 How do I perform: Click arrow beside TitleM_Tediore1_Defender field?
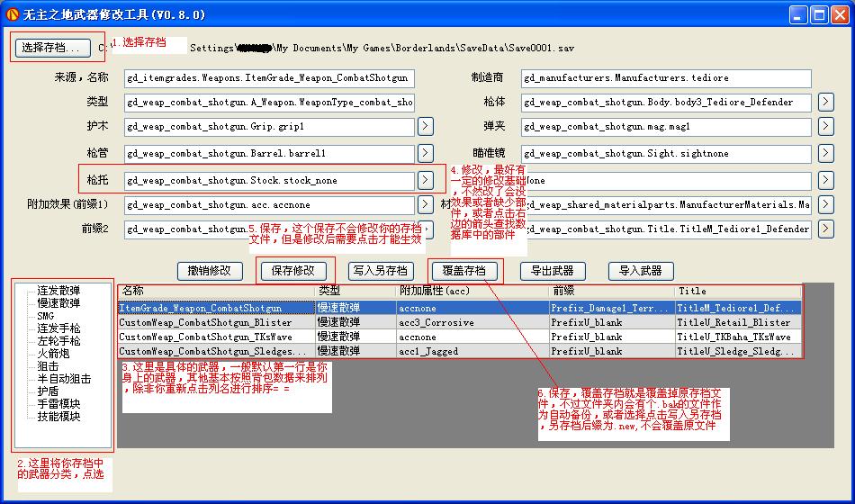[825, 229]
